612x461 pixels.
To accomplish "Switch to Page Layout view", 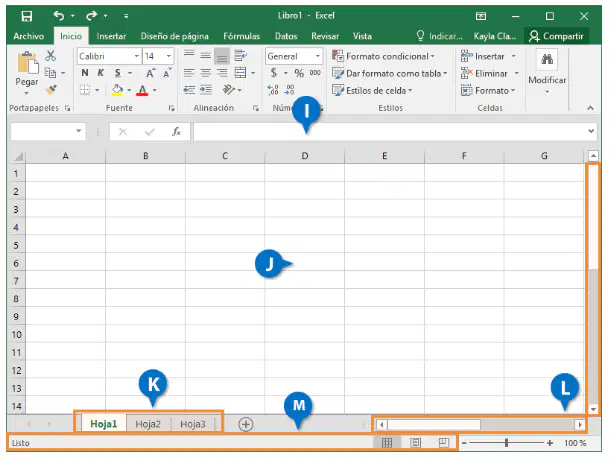I will pos(415,443).
